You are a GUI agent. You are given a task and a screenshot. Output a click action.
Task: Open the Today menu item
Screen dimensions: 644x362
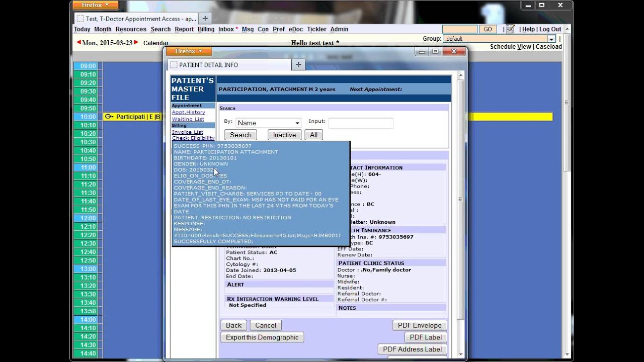click(82, 29)
